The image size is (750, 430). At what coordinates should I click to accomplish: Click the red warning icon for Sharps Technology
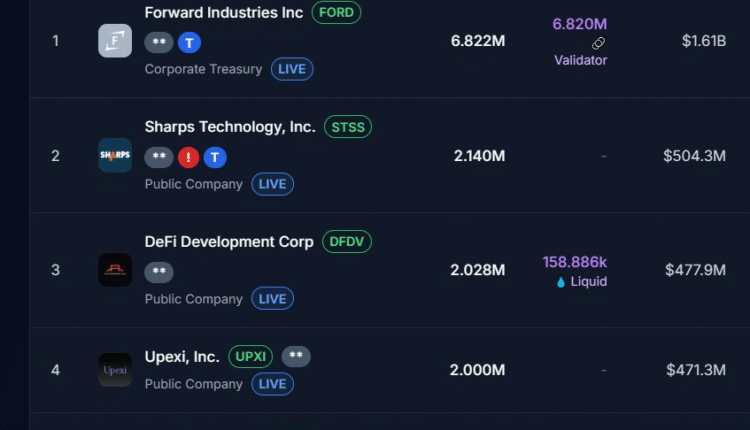188,157
